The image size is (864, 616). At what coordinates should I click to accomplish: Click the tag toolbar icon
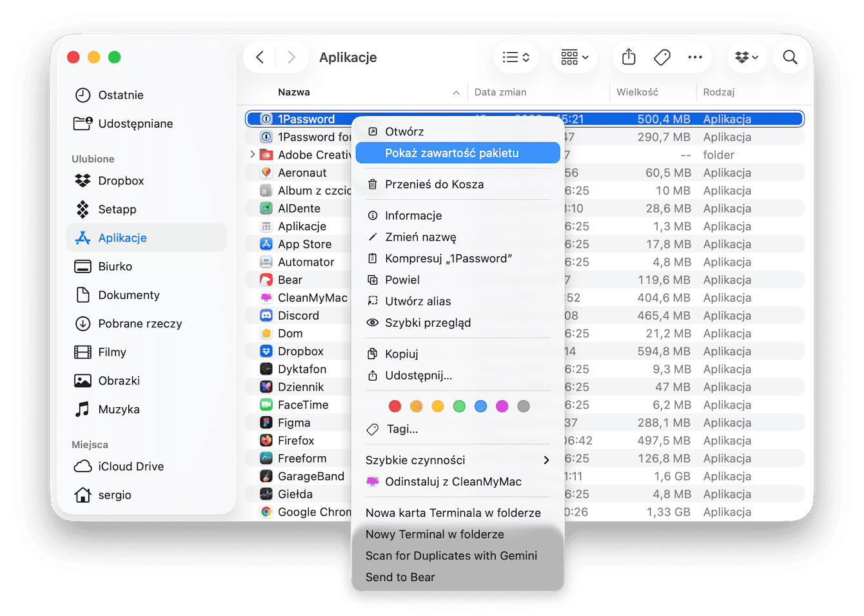coord(662,57)
